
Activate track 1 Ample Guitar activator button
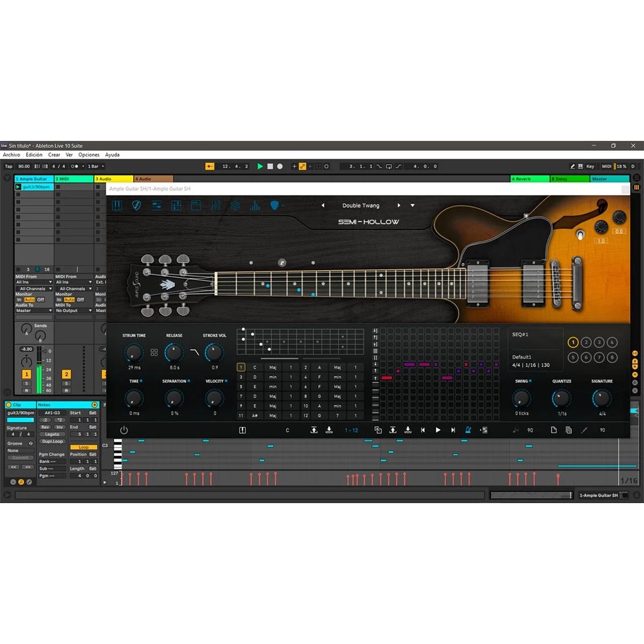point(26,374)
